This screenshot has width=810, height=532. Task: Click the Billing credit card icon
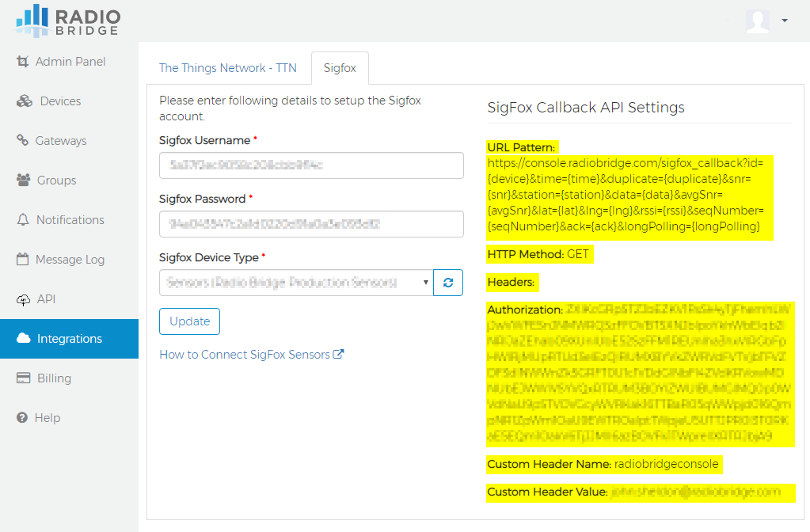(23, 378)
